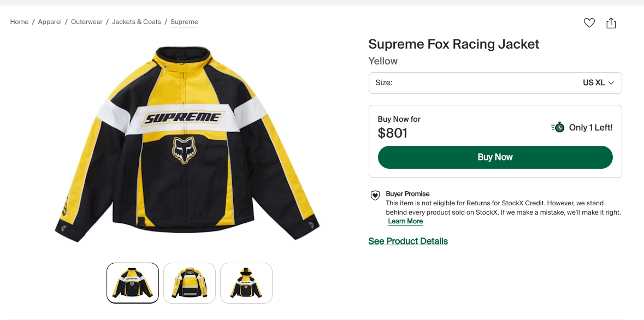Click the Apparel breadcrumb
Screen dimensions: 644x320
49,22
